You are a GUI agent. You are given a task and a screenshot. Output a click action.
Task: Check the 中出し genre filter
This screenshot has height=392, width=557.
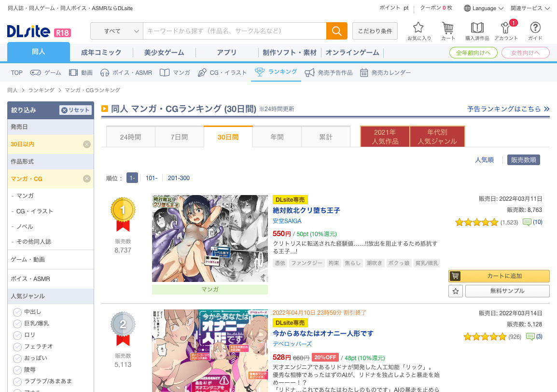17,312
